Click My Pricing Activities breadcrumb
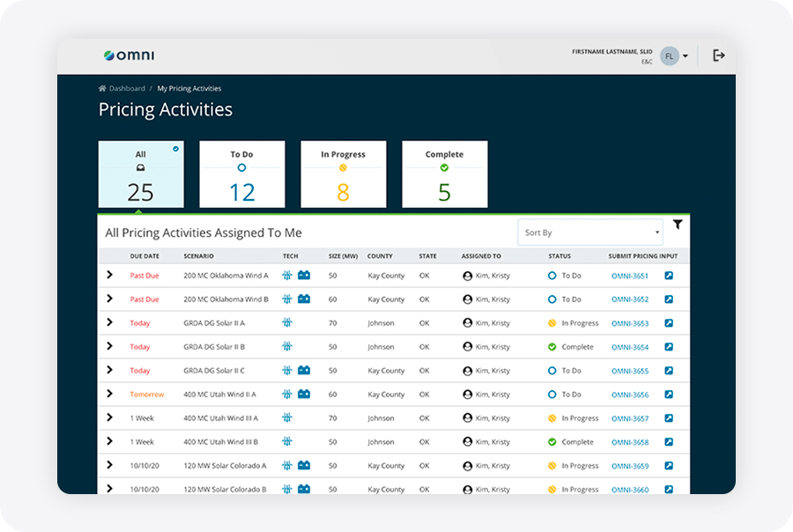This screenshot has height=532, width=793. 189,88
